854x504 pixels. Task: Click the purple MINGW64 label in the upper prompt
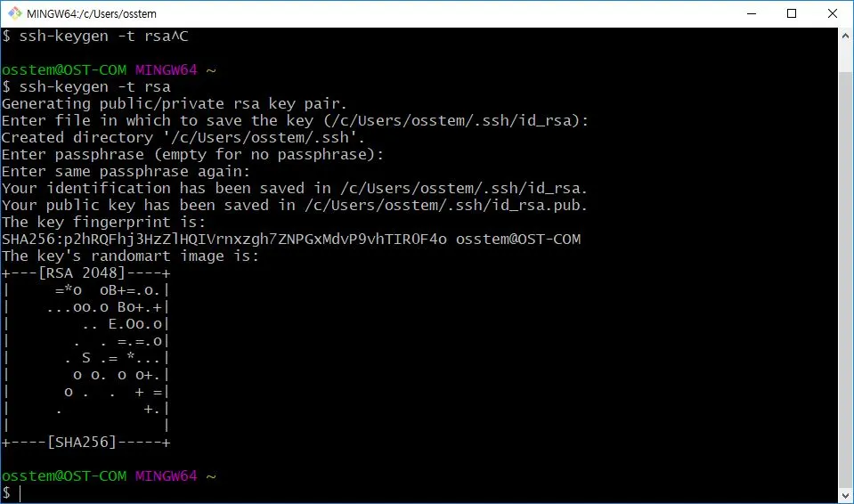pos(167,69)
